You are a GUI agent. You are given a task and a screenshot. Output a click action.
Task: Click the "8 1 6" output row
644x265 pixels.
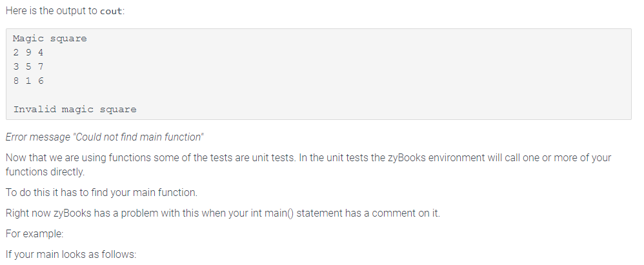click(28, 81)
